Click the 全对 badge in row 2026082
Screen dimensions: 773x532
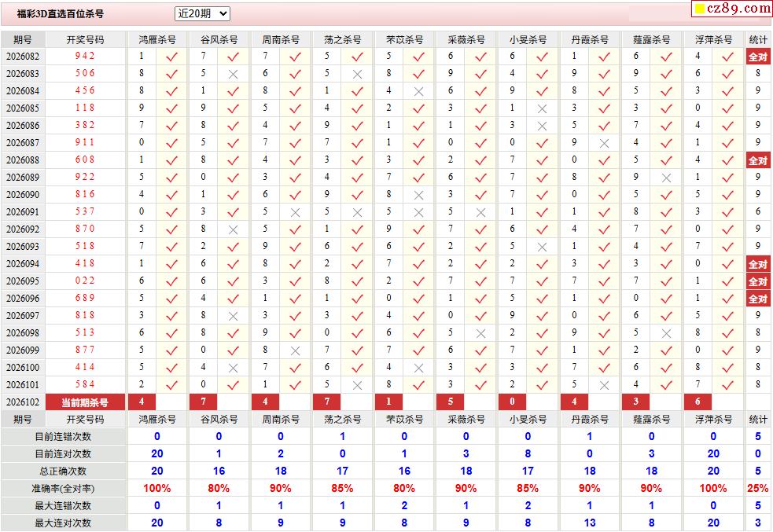pyautogui.click(x=757, y=57)
